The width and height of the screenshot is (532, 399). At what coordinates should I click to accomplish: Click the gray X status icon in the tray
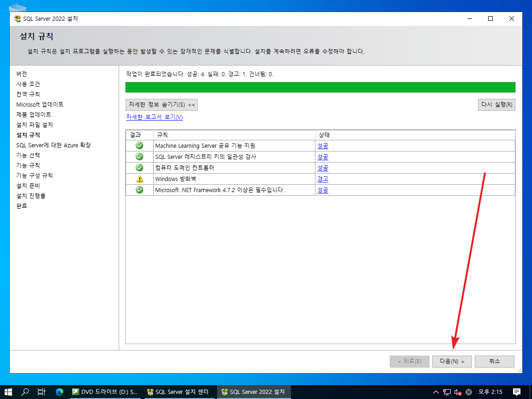[x=469, y=392]
